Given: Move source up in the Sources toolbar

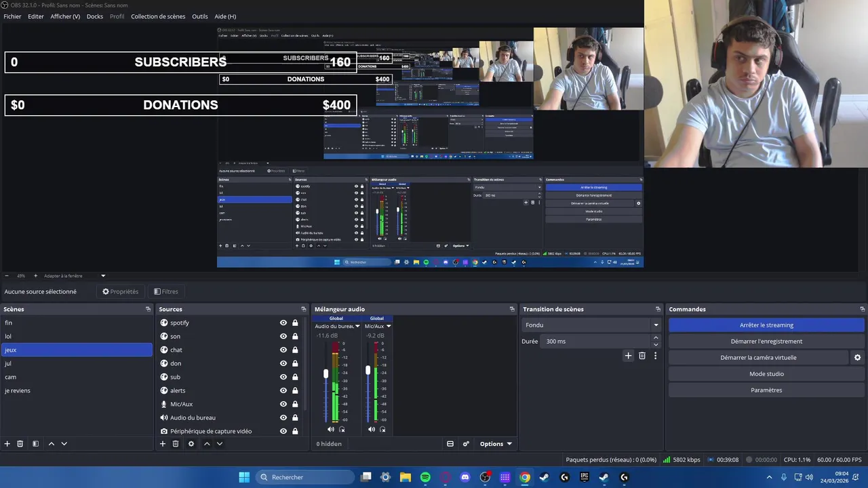Looking at the screenshot, I should (x=207, y=444).
